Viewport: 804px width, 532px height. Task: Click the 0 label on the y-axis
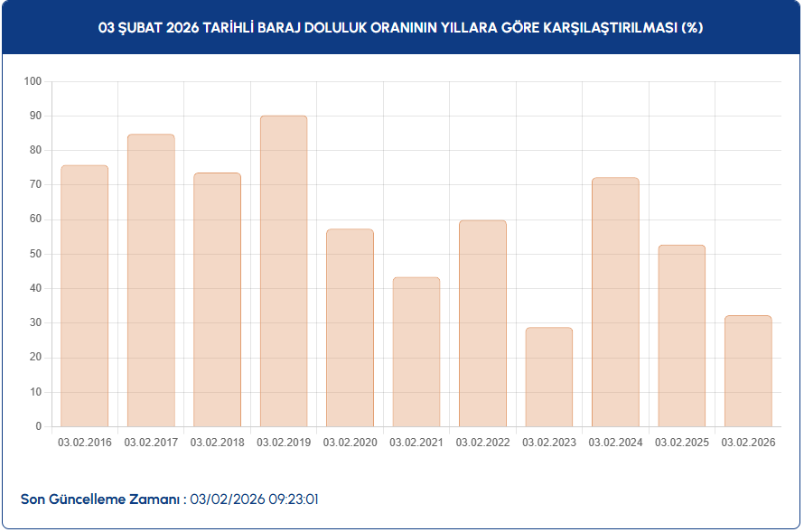[39, 426]
